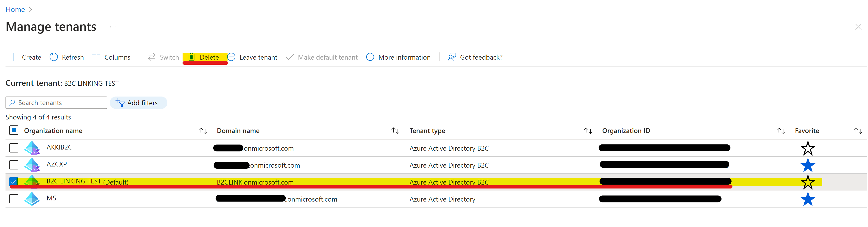Click the B2C LINKING TEST tenant icon
Viewport: 868px width, 227px height.
[x=32, y=182]
